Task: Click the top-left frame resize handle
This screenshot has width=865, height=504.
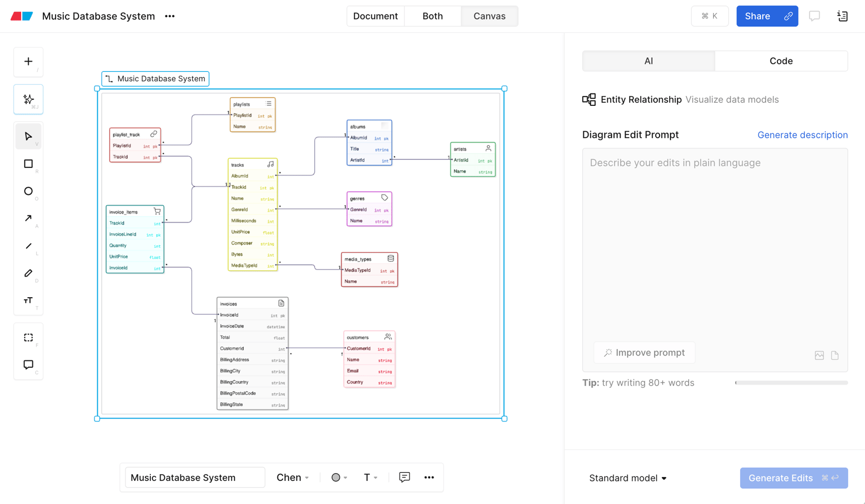Action: point(97,89)
